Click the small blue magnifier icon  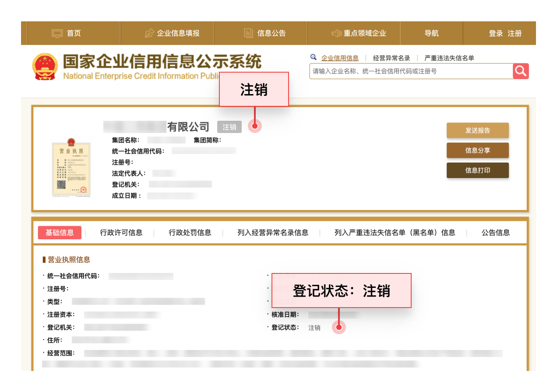click(313, 57)
